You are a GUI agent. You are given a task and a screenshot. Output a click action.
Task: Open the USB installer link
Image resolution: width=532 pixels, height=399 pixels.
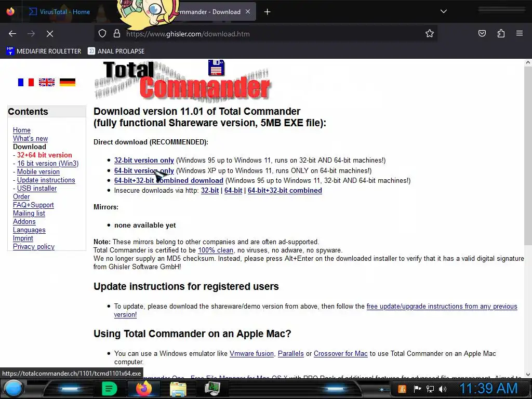pos(37,188)
